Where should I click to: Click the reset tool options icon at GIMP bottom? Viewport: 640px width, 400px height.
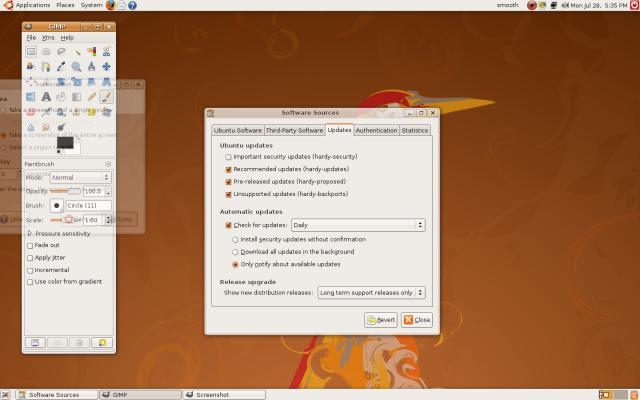(x=102, y=342)
